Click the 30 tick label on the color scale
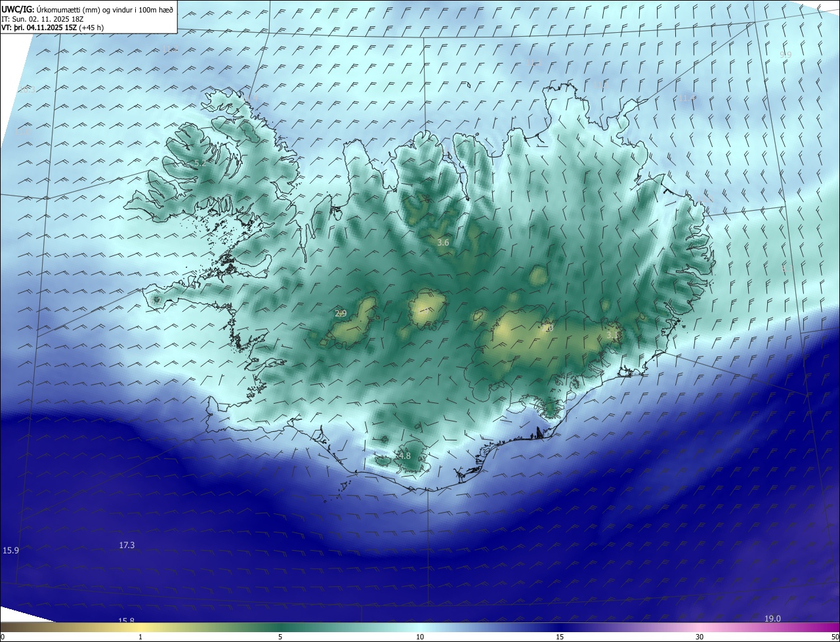The height and width of the screenshot is (642, 840). [x=700, y=637]
